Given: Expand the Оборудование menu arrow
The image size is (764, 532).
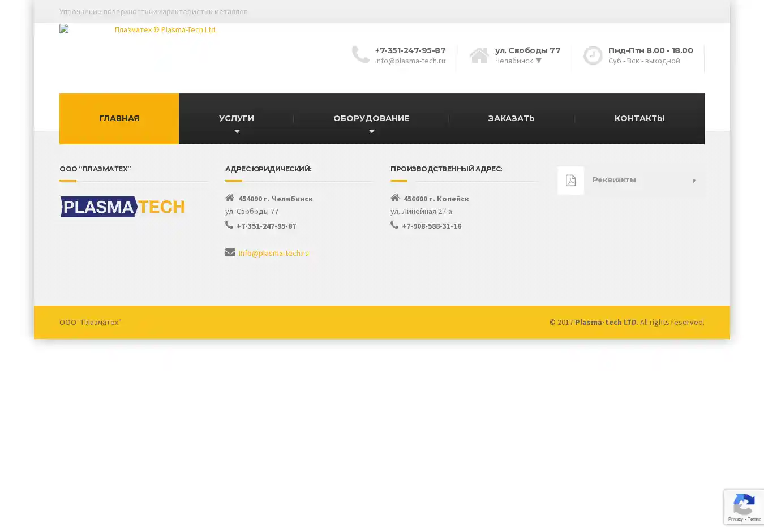Looking at the screenshot, I should (371, 131).
